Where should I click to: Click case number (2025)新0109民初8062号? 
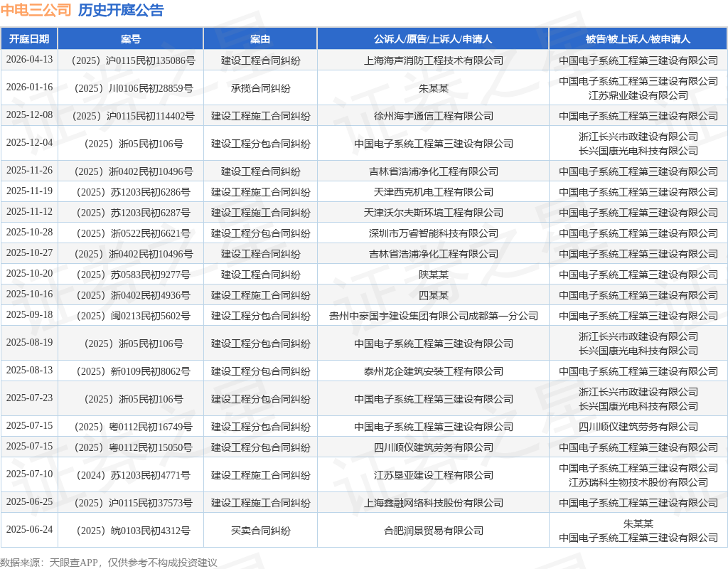click(131, 371)
